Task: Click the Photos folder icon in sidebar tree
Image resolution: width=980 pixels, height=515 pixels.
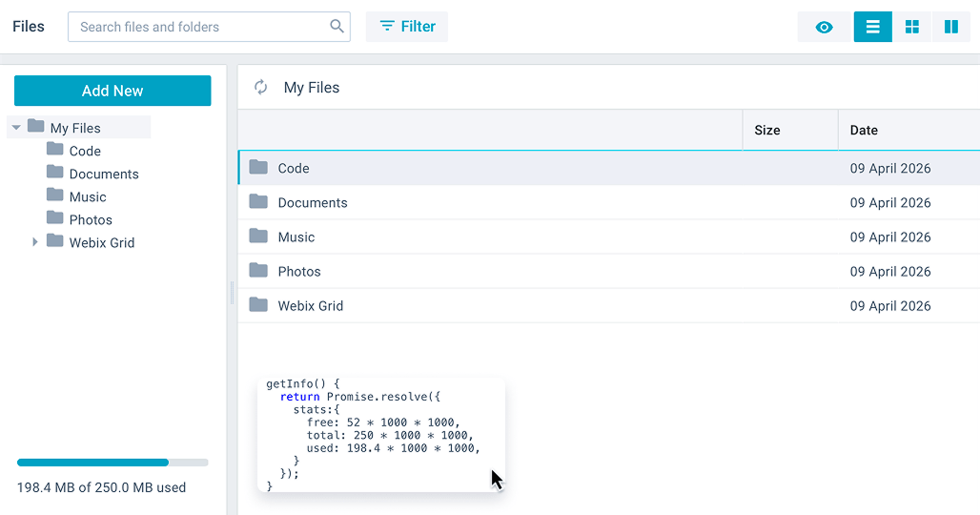Action: click(55, 219)
